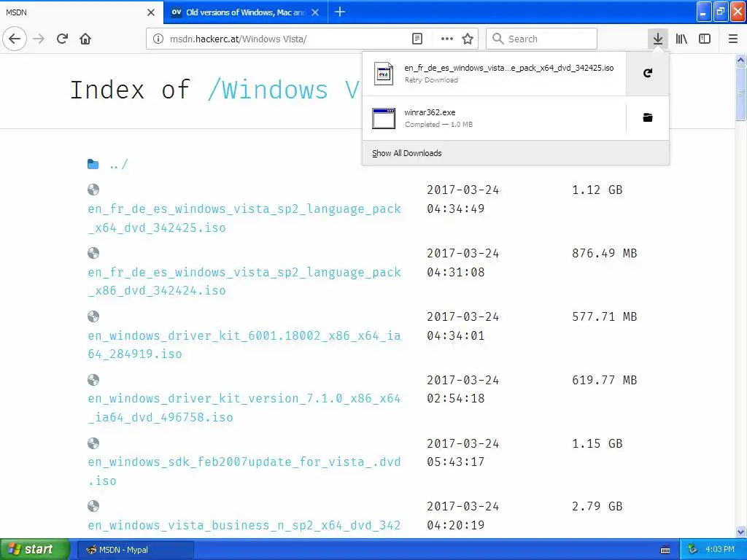Retry the failed ISO download
This screenshot has height=560, width=747.
tap(648, 74)
